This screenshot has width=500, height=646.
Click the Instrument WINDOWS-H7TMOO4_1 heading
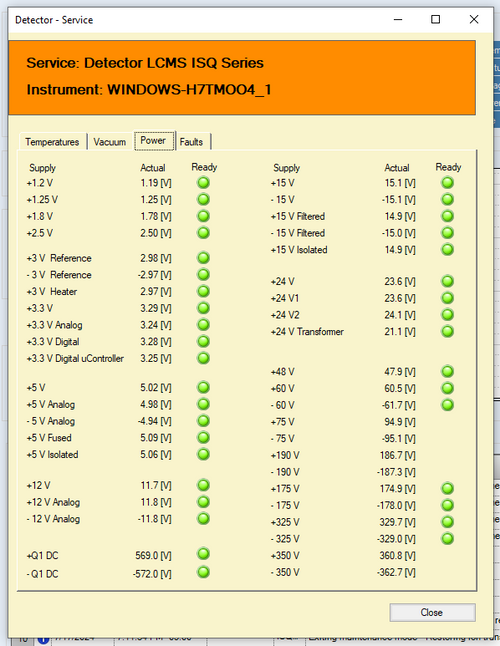point(149,90)
